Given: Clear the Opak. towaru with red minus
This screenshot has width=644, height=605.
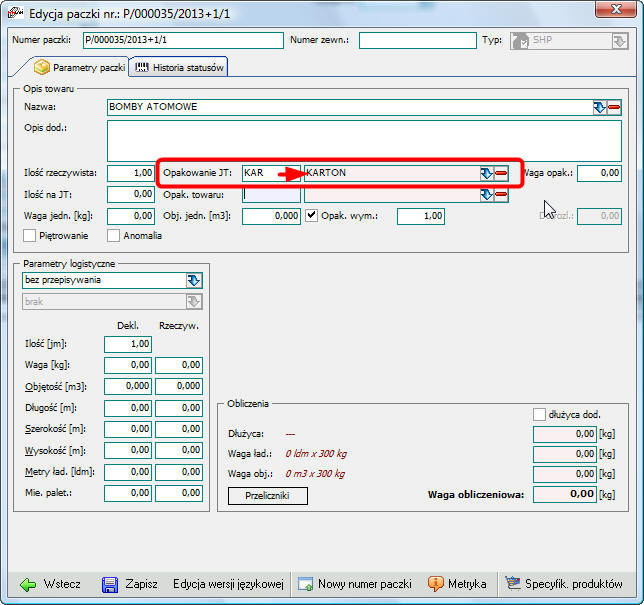Looking at the screenshot, I should (501, 195).
